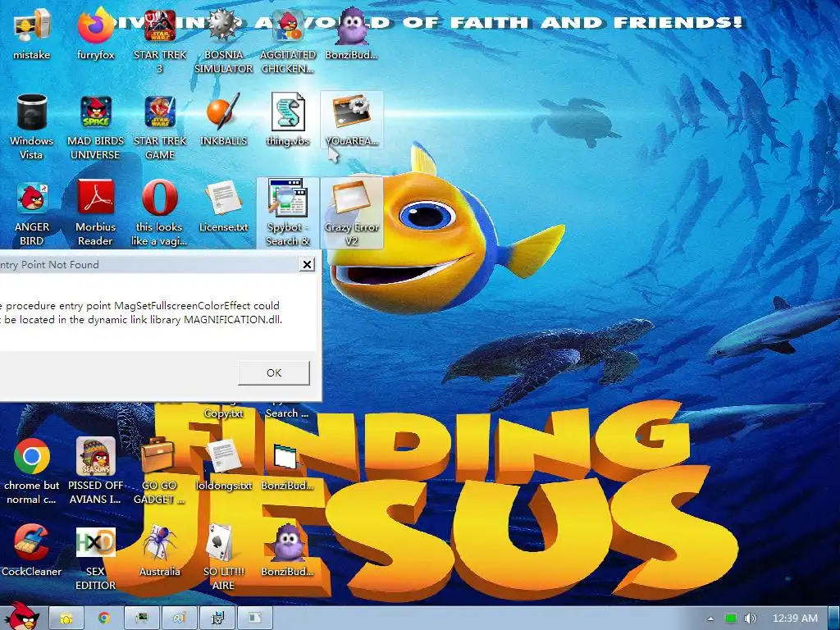Screen dimensions: 840x630
Task: Switch to the taskbar button right of Chrome
Action: [141, 619]
